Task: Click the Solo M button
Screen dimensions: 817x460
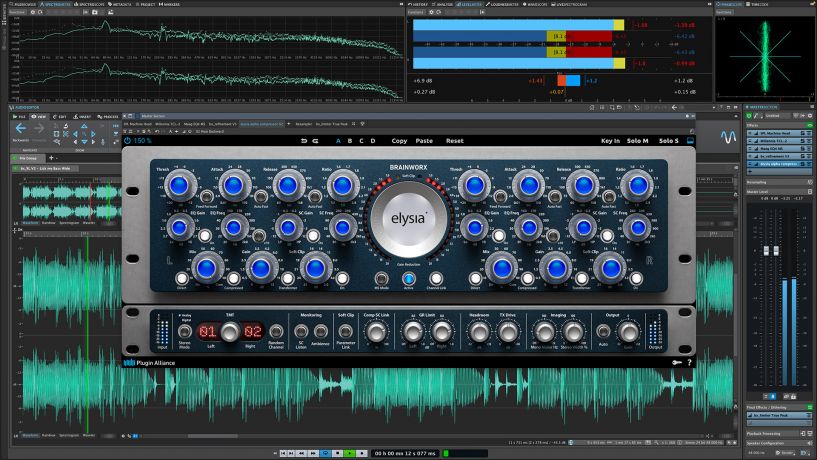Action: point(637,141)
